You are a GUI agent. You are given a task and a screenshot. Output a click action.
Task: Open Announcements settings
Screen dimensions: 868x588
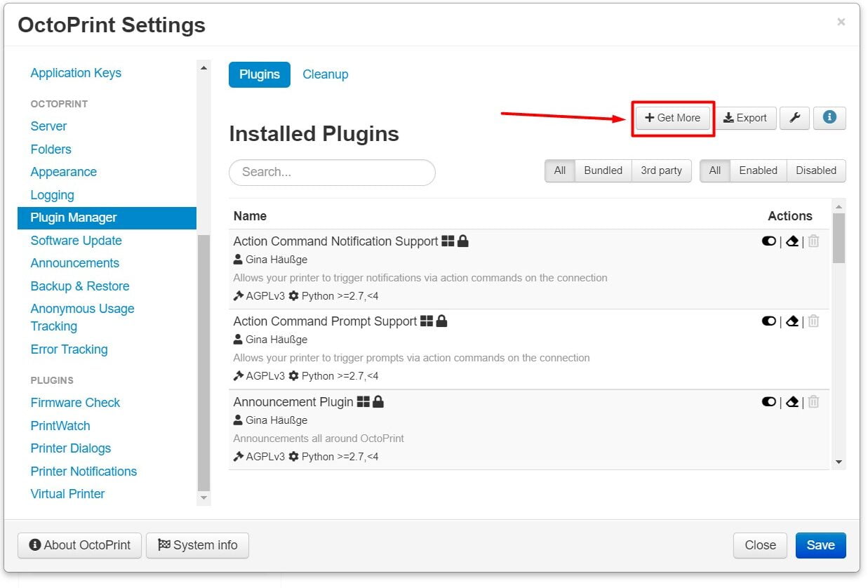point(75,263)
